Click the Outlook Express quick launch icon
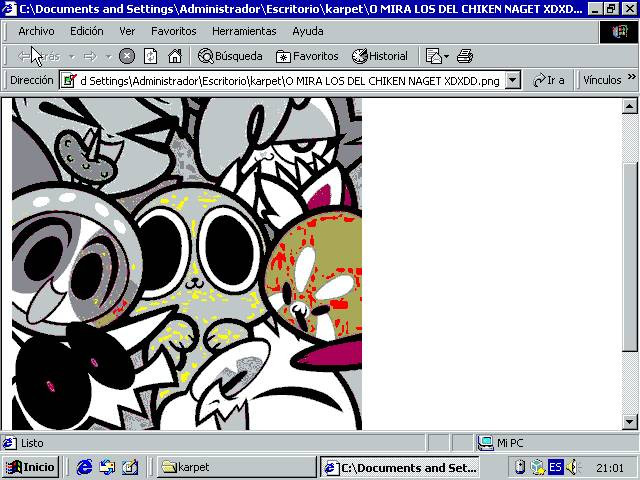 pyautogui.click(x=107, y=467)
